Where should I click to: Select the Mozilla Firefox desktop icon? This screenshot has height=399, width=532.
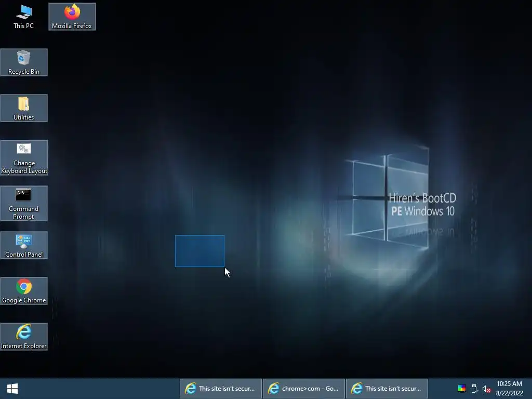point(72,16)
